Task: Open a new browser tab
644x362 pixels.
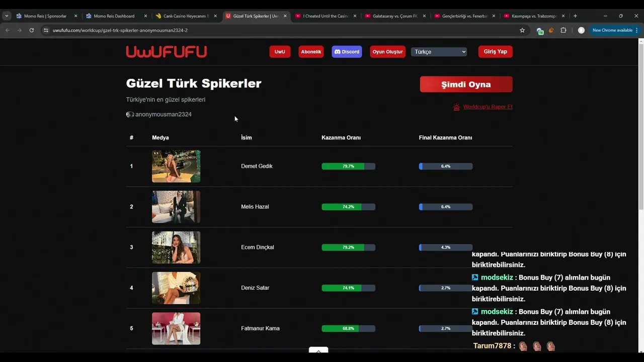Action: (575, 16)
